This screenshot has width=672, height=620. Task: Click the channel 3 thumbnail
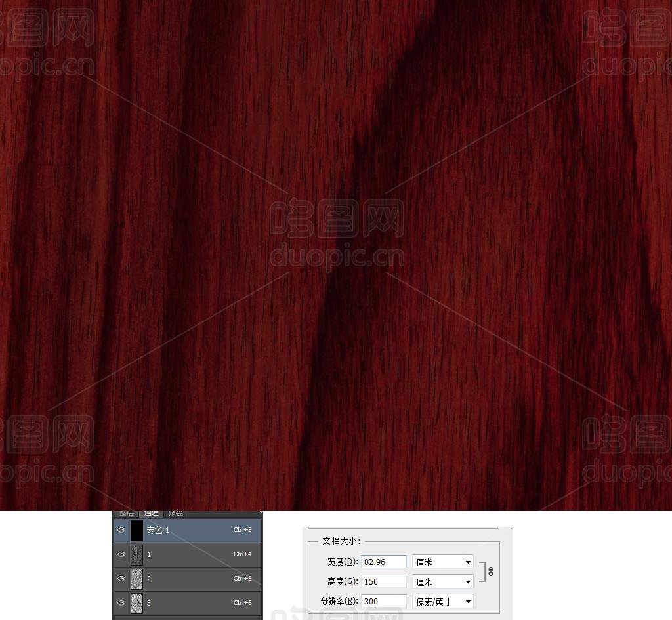click(136, 603)
